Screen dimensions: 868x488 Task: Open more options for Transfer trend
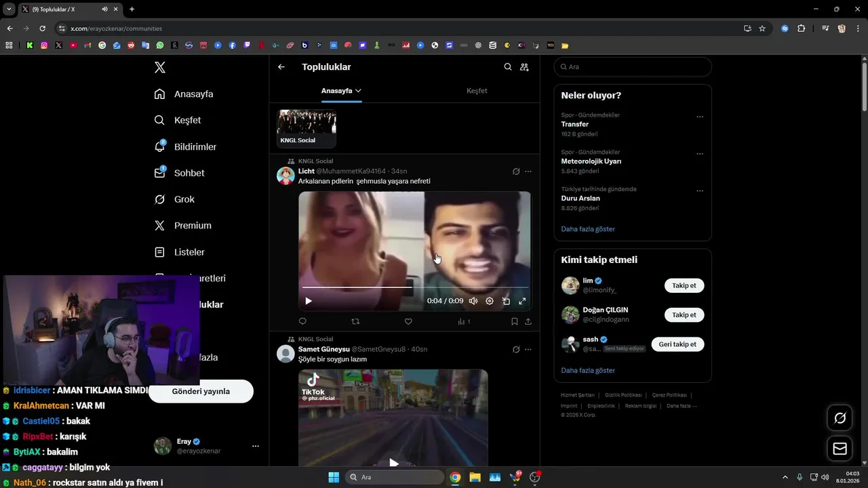pos(700,117)
